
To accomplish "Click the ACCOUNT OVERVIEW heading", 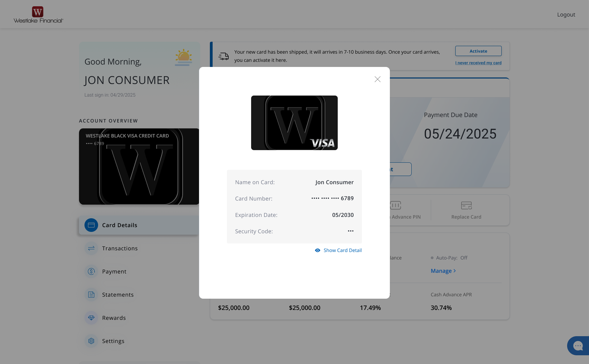I will coord(108,121).
